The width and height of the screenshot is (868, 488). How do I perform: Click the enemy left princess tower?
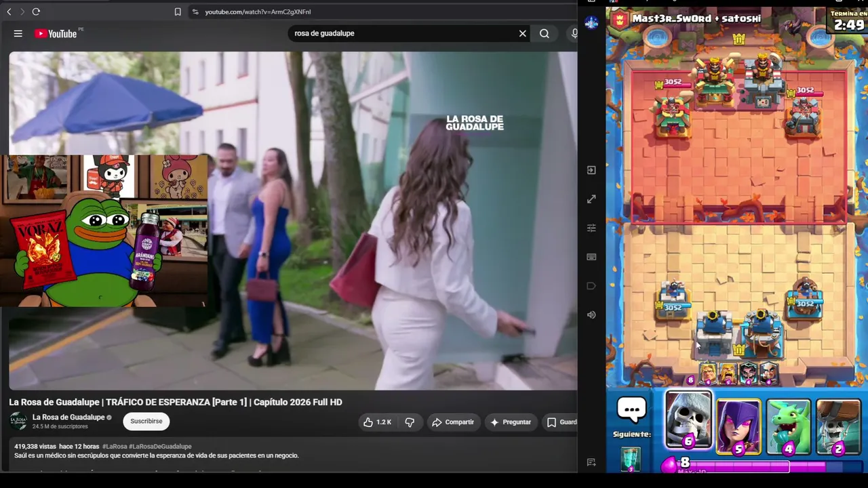pyautogui.click(x=673, y=115)
